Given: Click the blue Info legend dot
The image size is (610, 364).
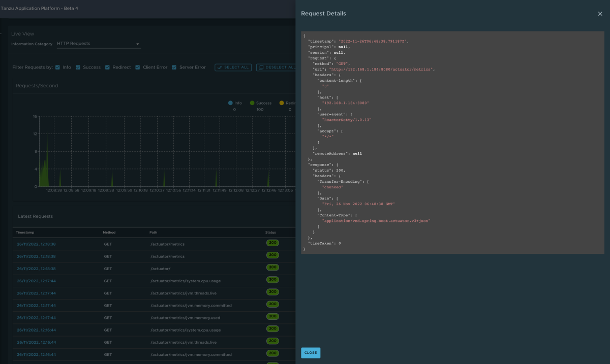Looking at the screenshot, I should coord(230,103).
